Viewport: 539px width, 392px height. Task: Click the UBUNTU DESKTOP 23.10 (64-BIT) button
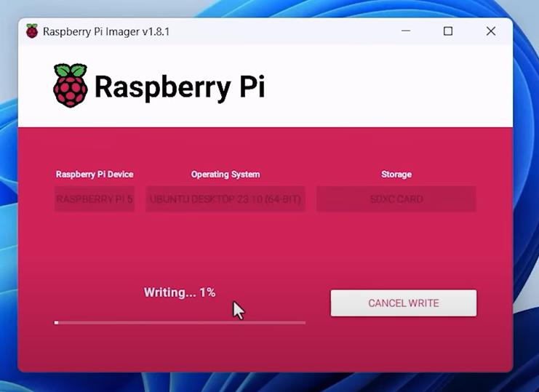click(225, 199)
